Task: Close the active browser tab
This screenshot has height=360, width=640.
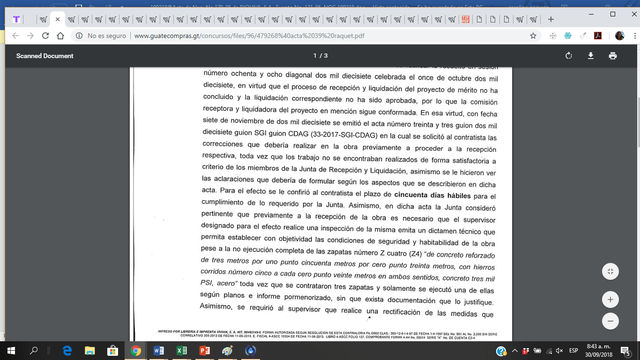Action: point(58,19)
